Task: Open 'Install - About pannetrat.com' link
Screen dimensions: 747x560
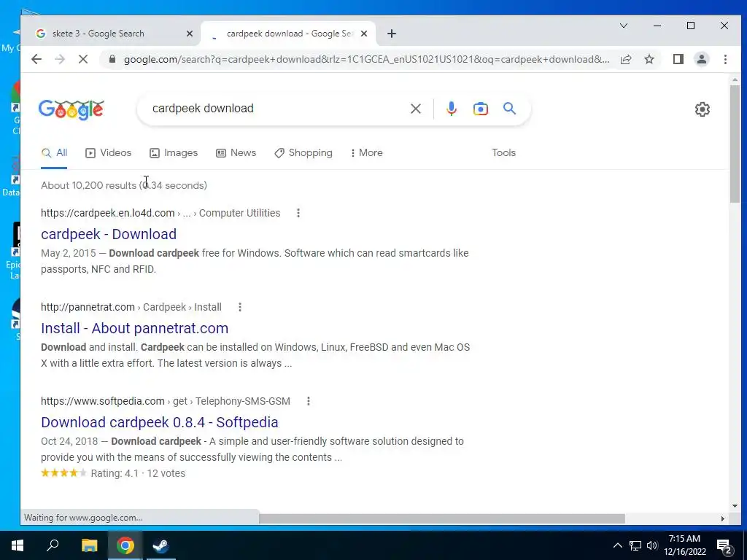Action: pos(134,329)
